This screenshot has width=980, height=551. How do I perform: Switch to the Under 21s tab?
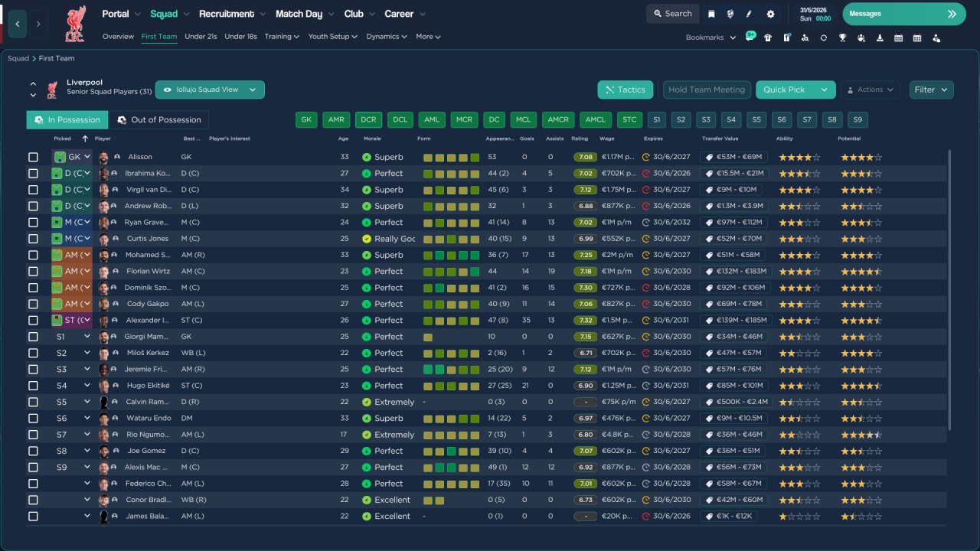pos(201,37)
